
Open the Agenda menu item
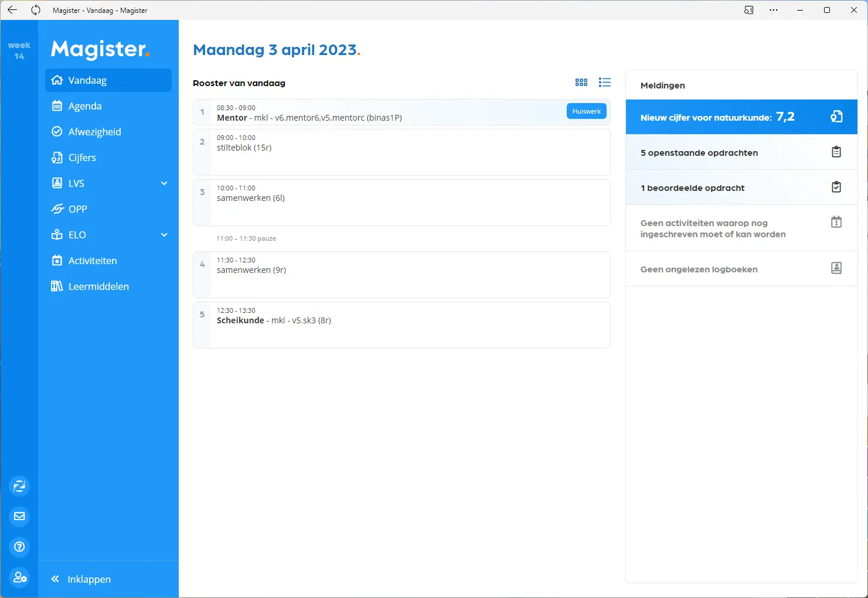(x=85, y=106)
